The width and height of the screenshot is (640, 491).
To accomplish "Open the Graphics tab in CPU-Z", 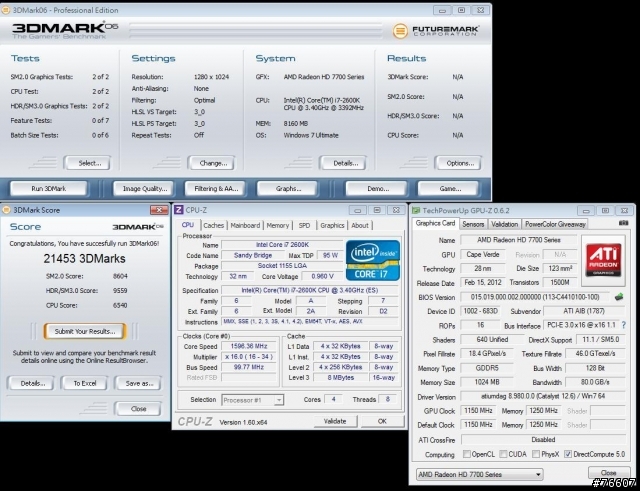I will 332,225.
